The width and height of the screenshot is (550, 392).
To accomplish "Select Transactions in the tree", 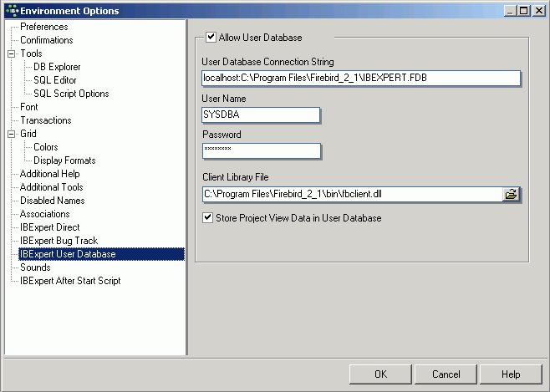I will (46, 120).
